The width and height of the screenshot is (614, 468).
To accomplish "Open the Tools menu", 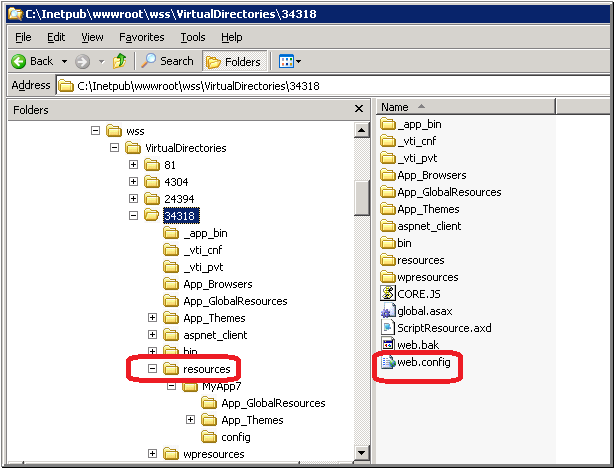I will pos(193,37).
